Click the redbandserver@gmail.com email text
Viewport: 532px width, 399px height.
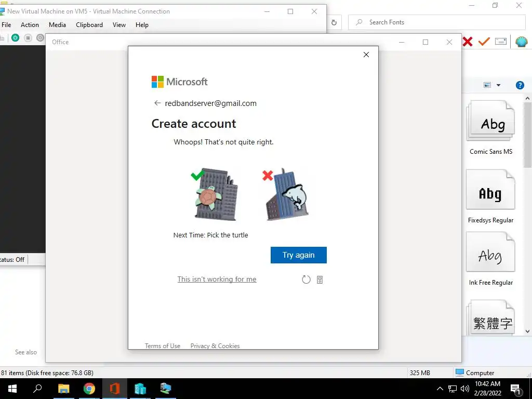211,103
